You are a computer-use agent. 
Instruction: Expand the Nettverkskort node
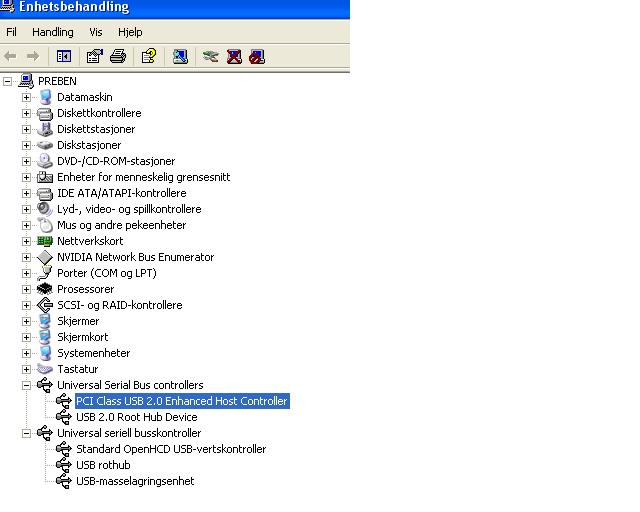pos(27,241)
